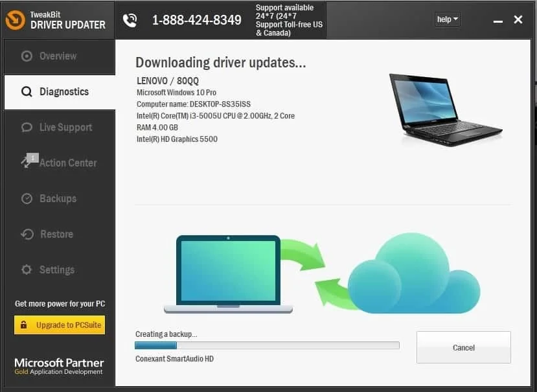The height and width of the screenshot is (392, 537).
Task: Click the laptop image thumbnail
Action: point(445,109)
